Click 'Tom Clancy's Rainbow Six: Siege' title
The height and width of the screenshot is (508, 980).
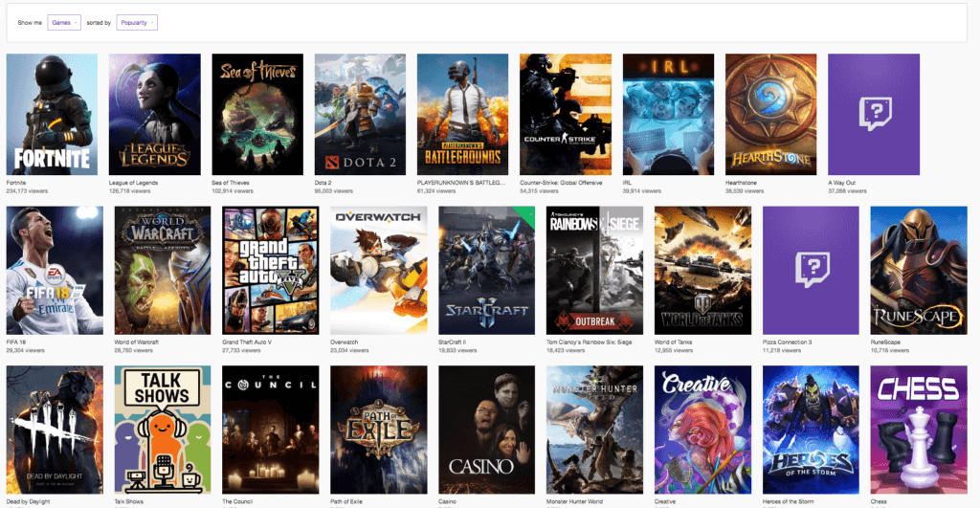(589, 342)
